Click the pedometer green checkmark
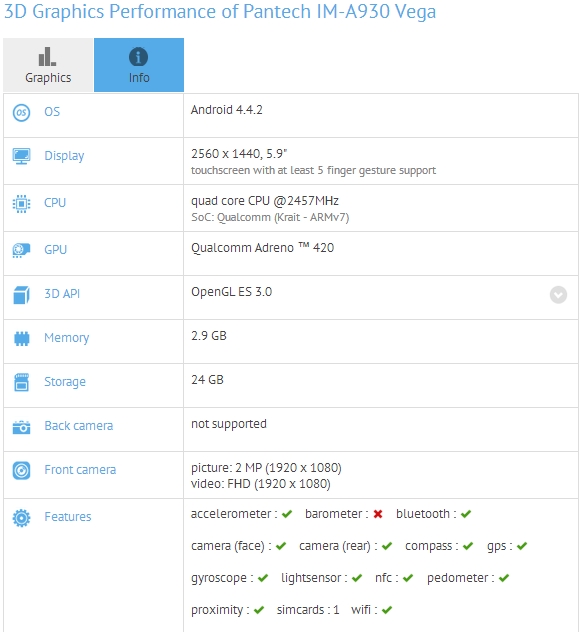Image resolution: width=580 pixels, height=632 pixels. pos(504,578)
